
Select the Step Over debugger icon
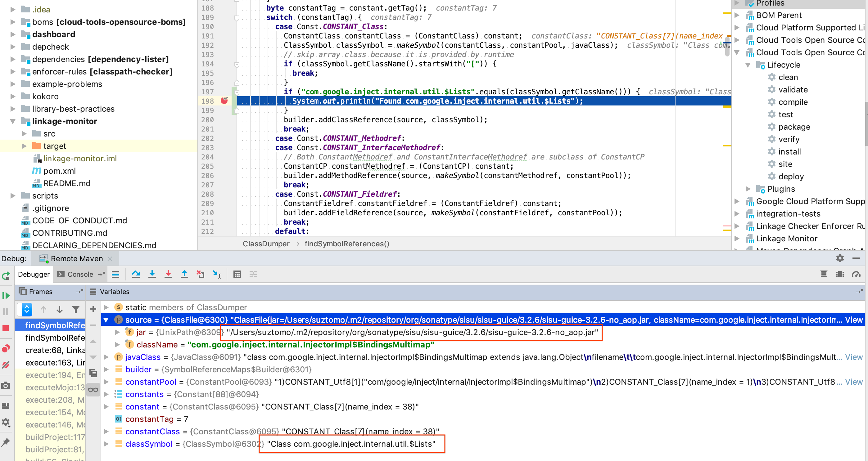tap(136, 275)
